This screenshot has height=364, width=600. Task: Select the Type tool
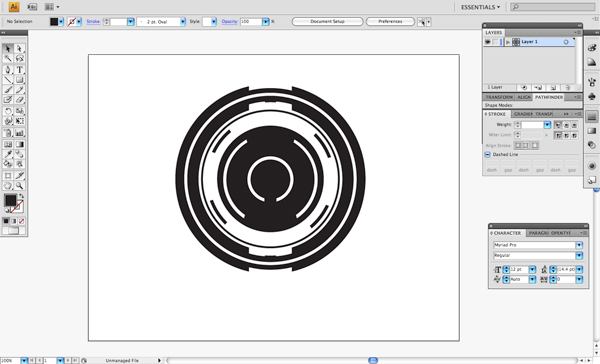tap(20, 70)
